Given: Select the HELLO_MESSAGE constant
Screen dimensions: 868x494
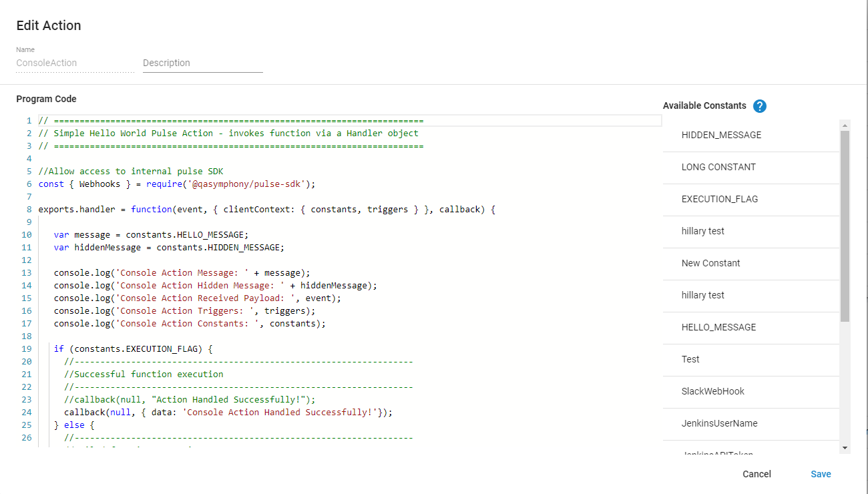Looking at the screenshot, I should (x=718, y=327).
